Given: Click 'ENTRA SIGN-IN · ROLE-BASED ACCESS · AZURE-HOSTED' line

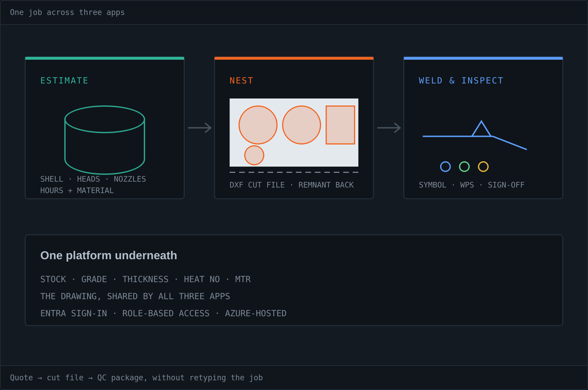Looking at the screenshot, I should pyautogui.click(x=163, y=313).
